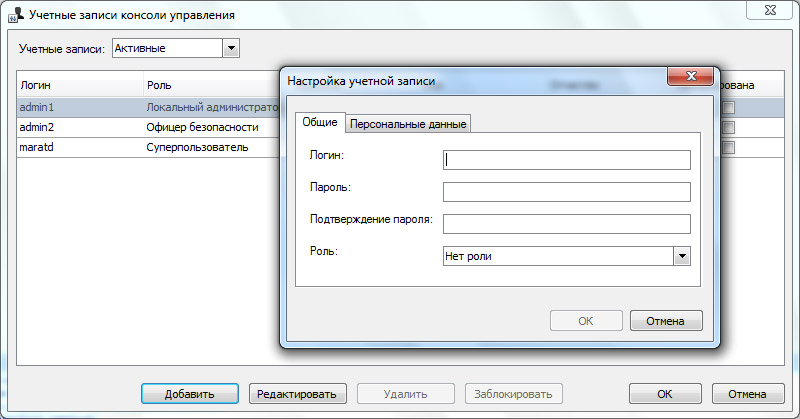Select the Нет роли combo box

point(567,256)
